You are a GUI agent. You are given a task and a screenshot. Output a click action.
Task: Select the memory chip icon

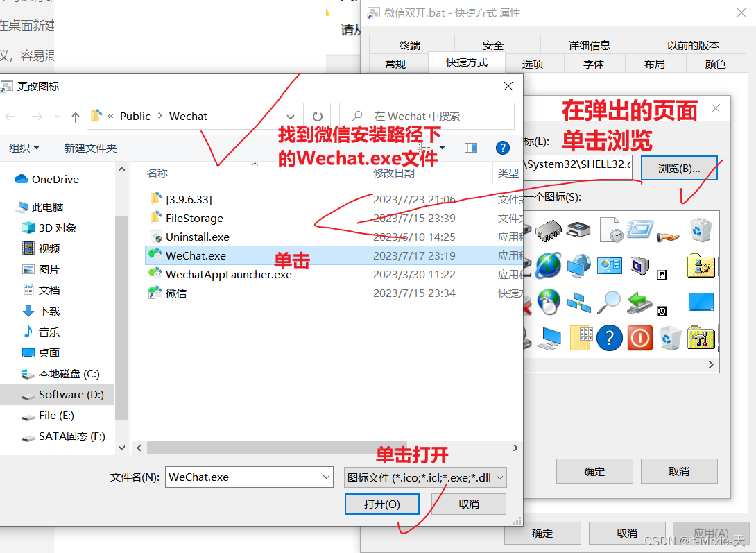click(548, 230)
